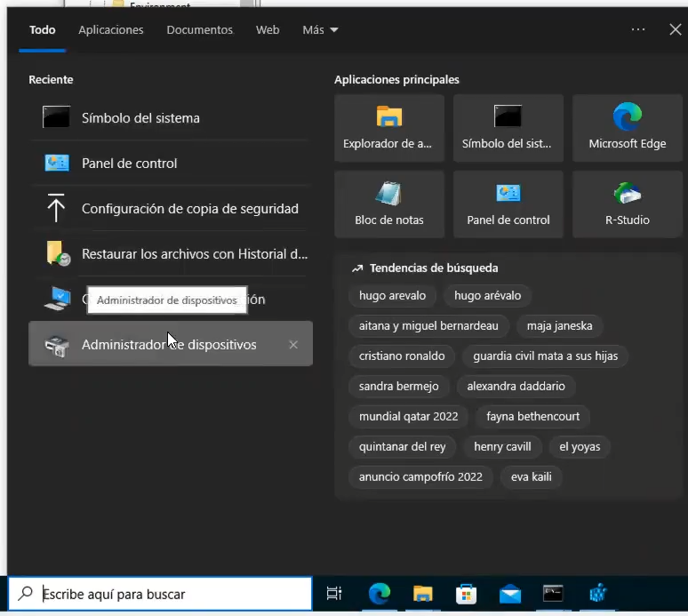Search trend sandra bermejo
Image resolution: width=688 pixels, height=616 pixels.
pos(399,386)
